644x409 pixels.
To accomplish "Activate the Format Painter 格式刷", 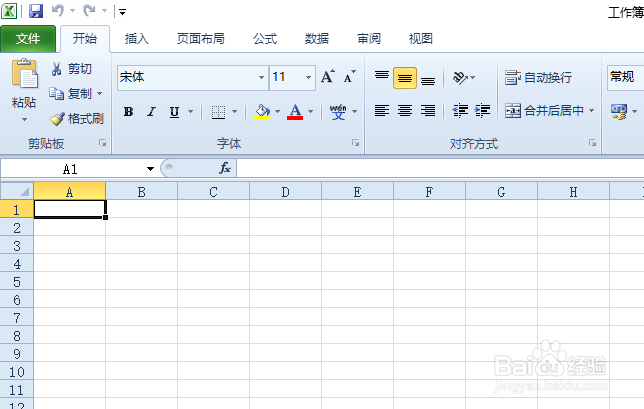I will [x=76, y=119].
